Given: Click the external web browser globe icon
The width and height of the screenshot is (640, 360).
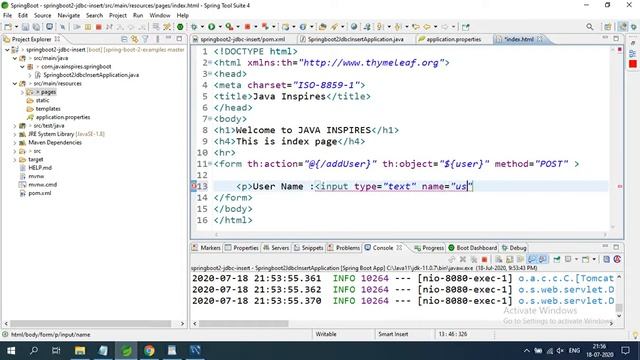Looking at the screenshot, I should click(354, 27).
